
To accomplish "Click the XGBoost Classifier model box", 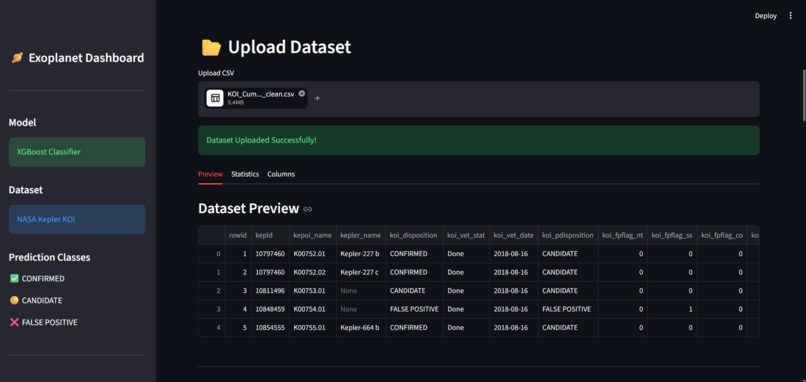I will pyautogui.click(x=77, y=152).
